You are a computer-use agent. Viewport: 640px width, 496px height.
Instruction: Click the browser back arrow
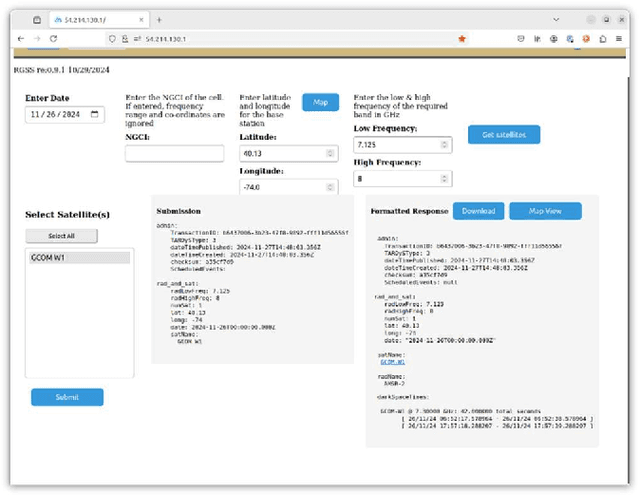click(x=19, y=38)
